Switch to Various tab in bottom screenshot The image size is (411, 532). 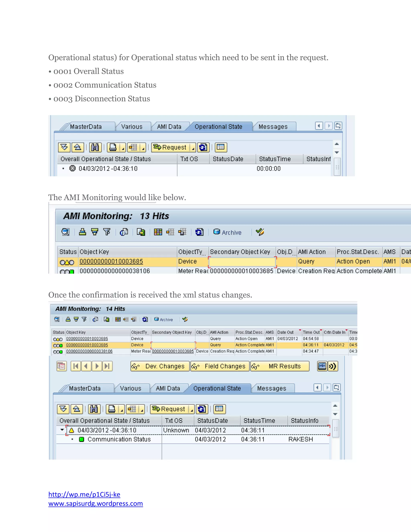131,388
